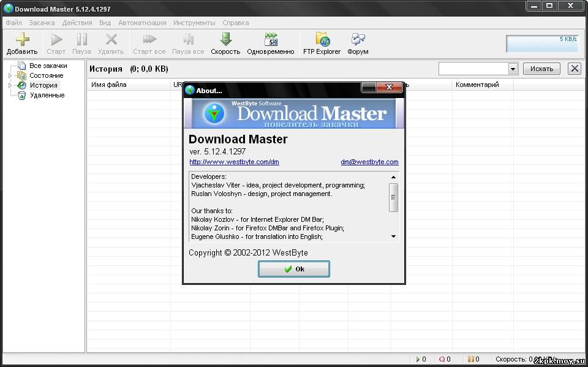Click the Искать search button
Viewport: 588px width, 367px height.
541,69
